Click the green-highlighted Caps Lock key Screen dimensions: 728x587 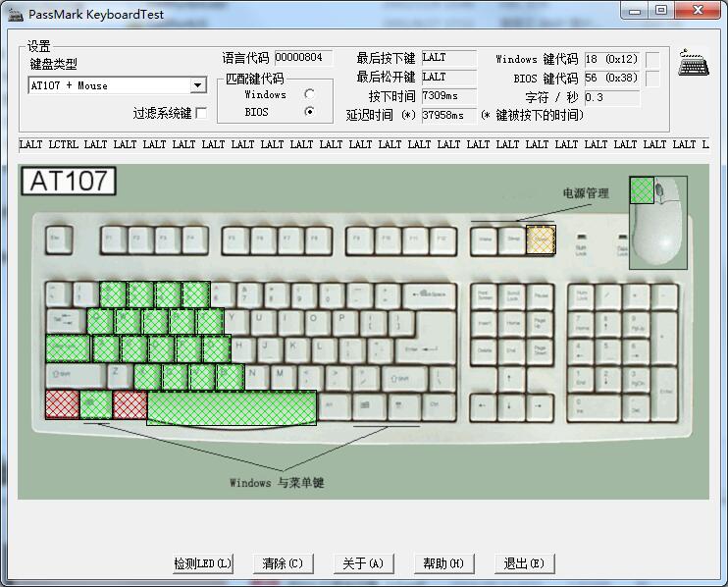point(68,348)
